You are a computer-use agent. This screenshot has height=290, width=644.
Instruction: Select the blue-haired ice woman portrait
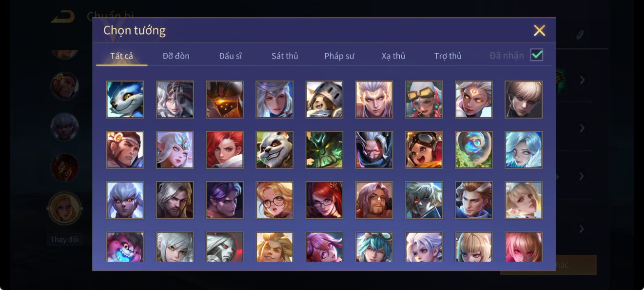pyautogui.click(x=524, y=150)
